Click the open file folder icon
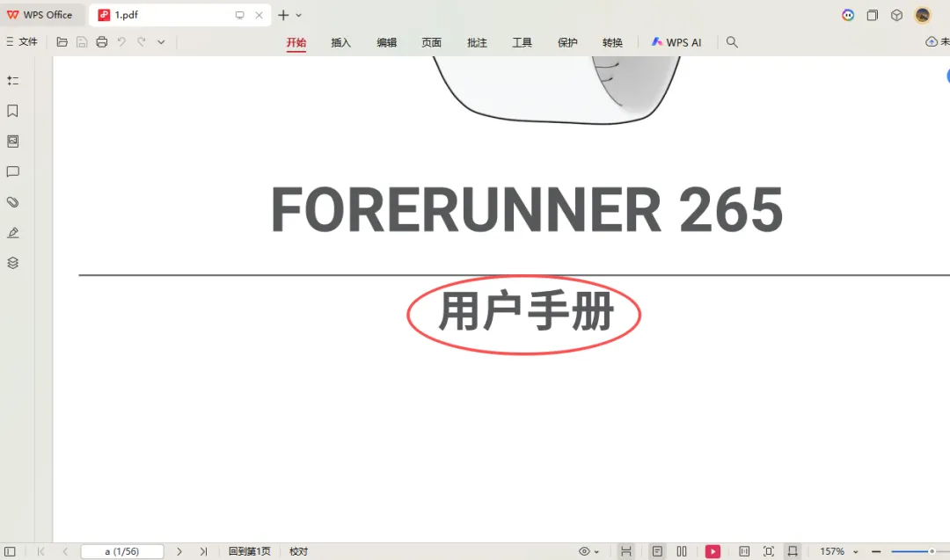The width and height of the screenshot is (950, 560). 62,42
